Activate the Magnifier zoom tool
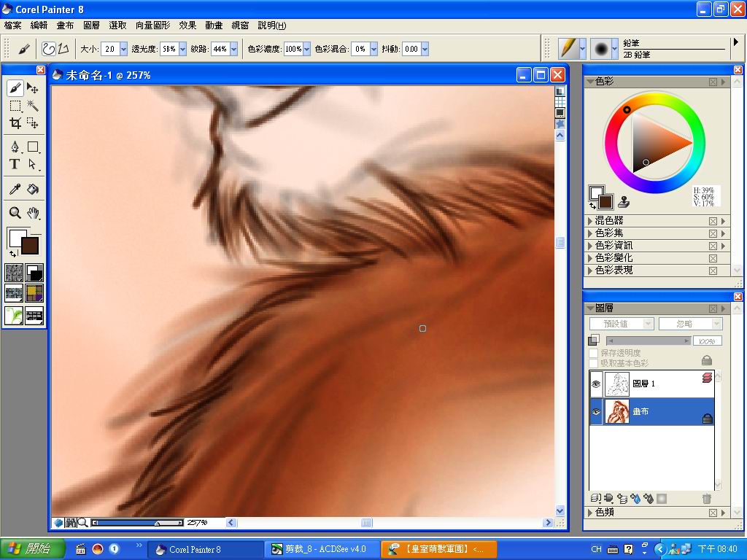The width and height of the screenshot is (747, 560). click(x=15, y=213)
